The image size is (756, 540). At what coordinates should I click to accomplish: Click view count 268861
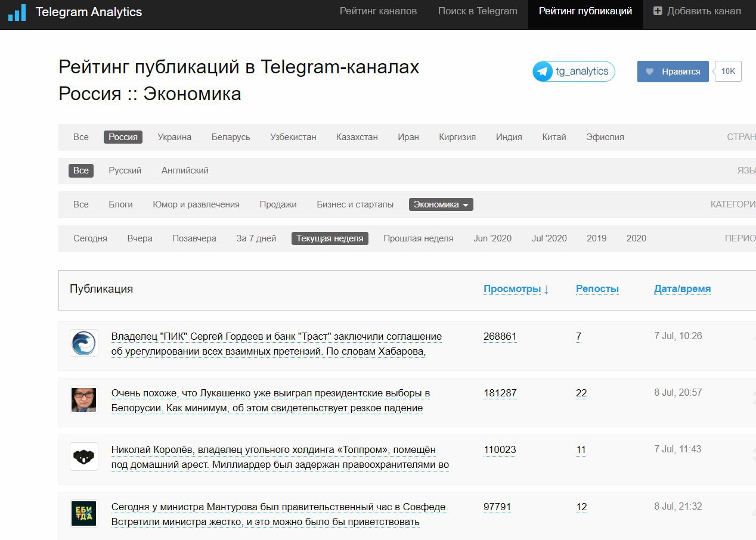[500, 336]
